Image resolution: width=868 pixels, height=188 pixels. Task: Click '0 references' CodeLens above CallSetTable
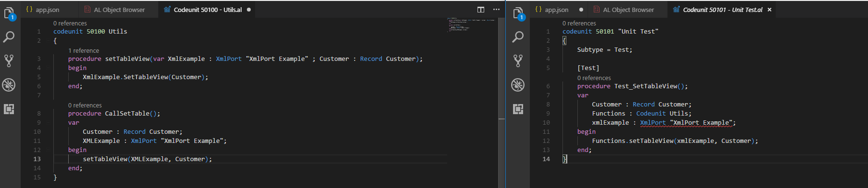[x=85, y=105]
